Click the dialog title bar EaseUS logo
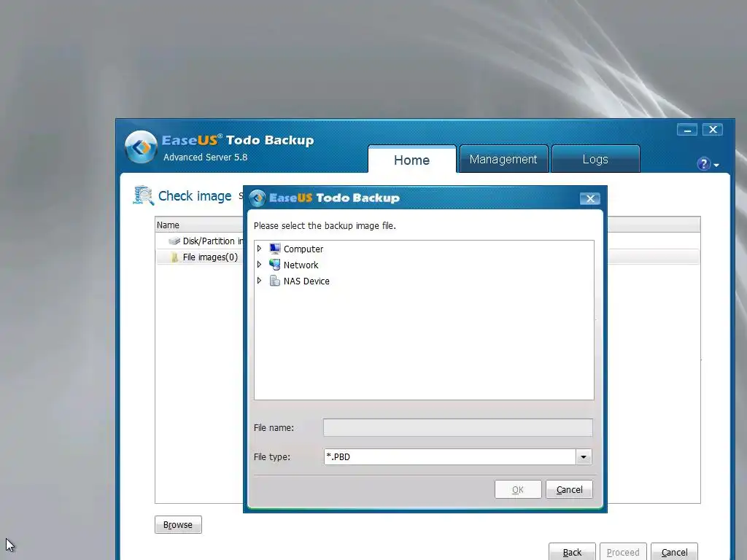 coord(258,198)
